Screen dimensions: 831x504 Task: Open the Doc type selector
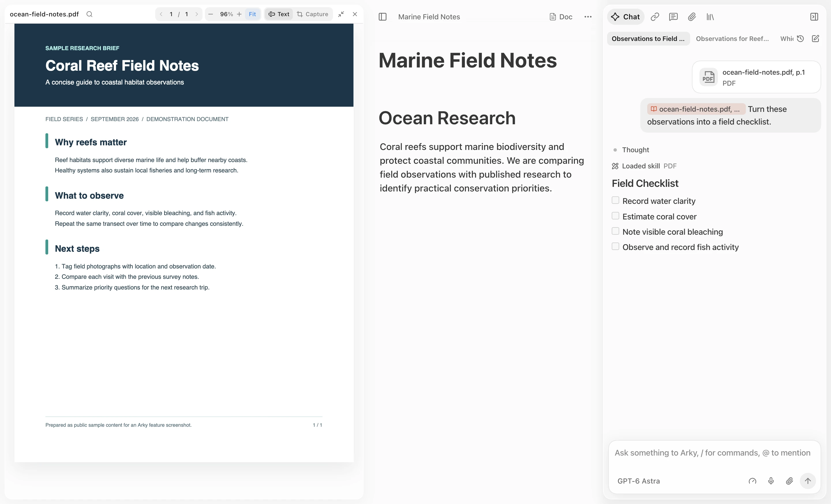pos(561,17)
